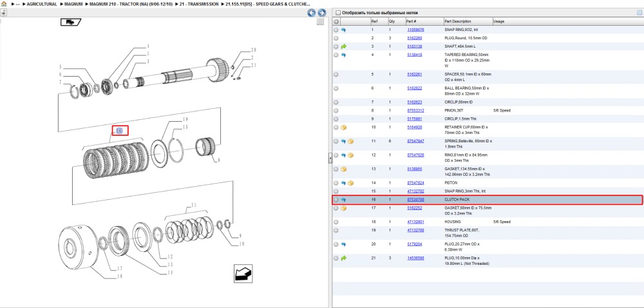Click callout number 20 near shaft end
Image resolution: width=644 pixels, height=308 pixels.
253,50
